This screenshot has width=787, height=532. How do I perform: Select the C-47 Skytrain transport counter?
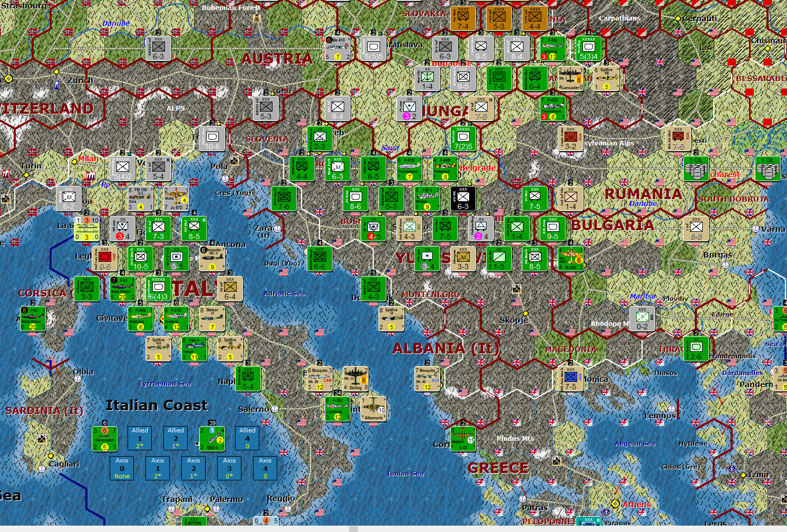pos(463,439)
